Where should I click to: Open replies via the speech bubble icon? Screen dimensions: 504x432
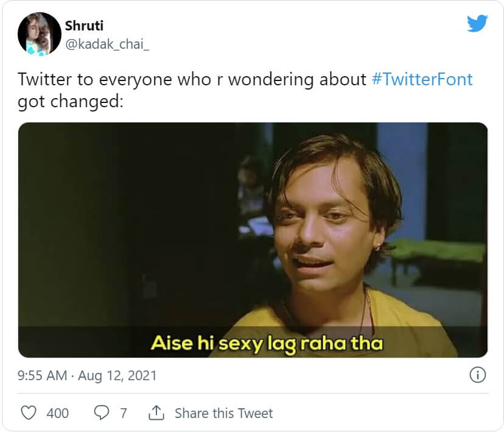point(101,413)
